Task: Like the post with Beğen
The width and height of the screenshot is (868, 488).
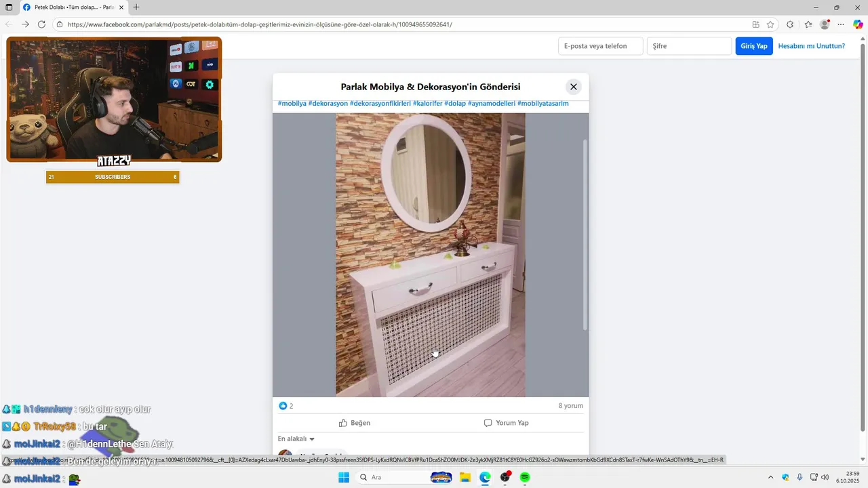Action: (355, 423)
